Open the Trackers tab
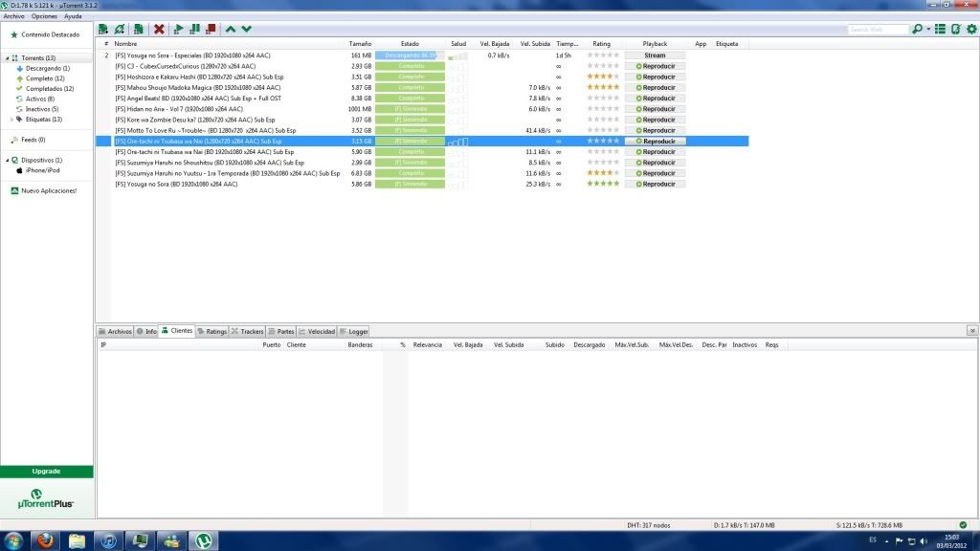Screen dimensions: 980x551 tap(248, 332)
